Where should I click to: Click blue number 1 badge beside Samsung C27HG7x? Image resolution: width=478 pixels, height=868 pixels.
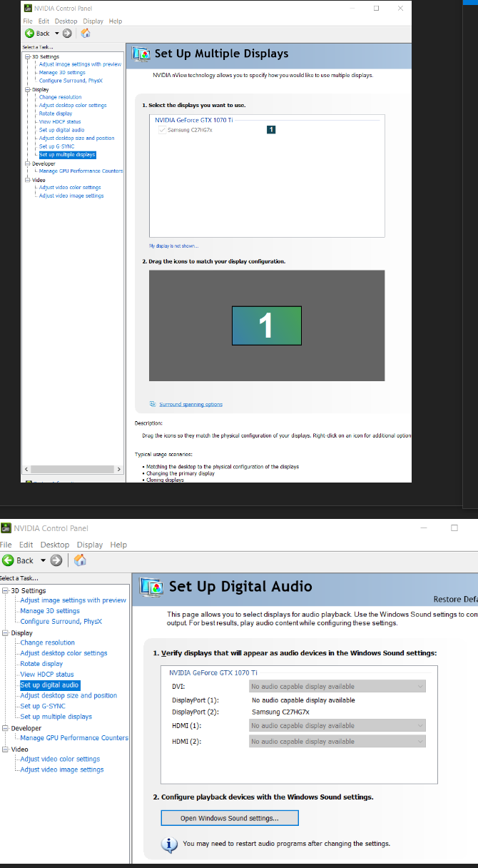click(271, 129)
